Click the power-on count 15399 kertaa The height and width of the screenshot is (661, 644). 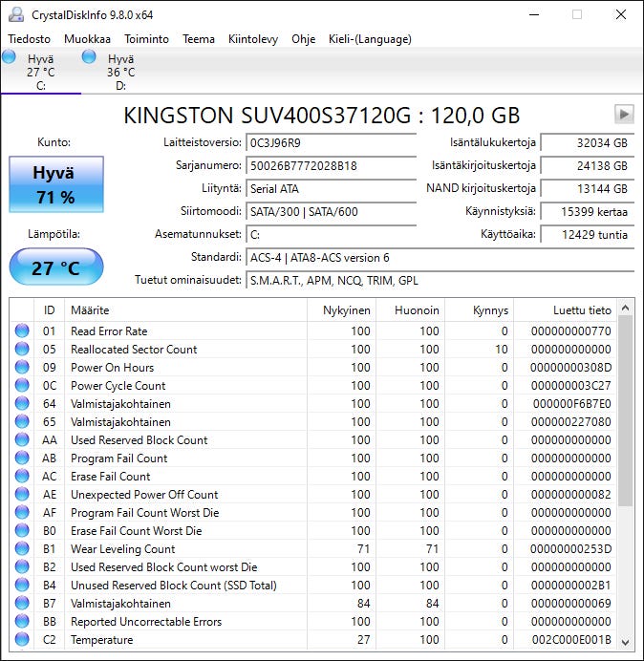pyautogui.click(x=587, y=211)
